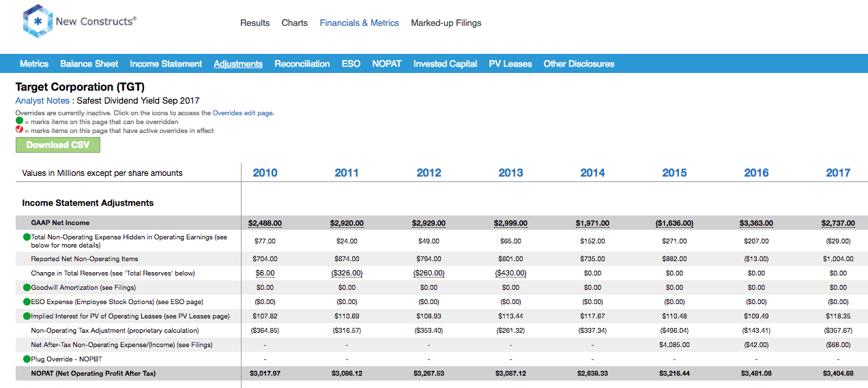Click the GAAP Net Income row label

[x=60, y=223]
